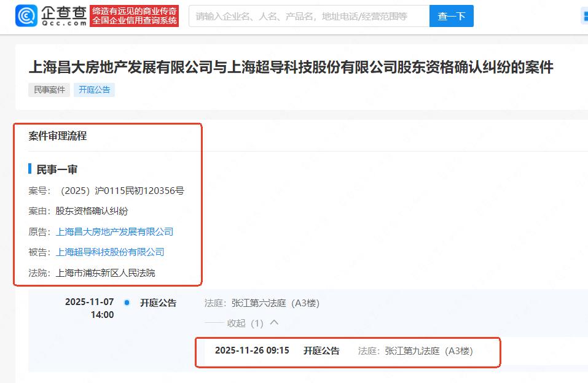The image size is (588, 383).
Task: Click the 2025-11-07 14:00 hearing date
Action: click(90, 308)
